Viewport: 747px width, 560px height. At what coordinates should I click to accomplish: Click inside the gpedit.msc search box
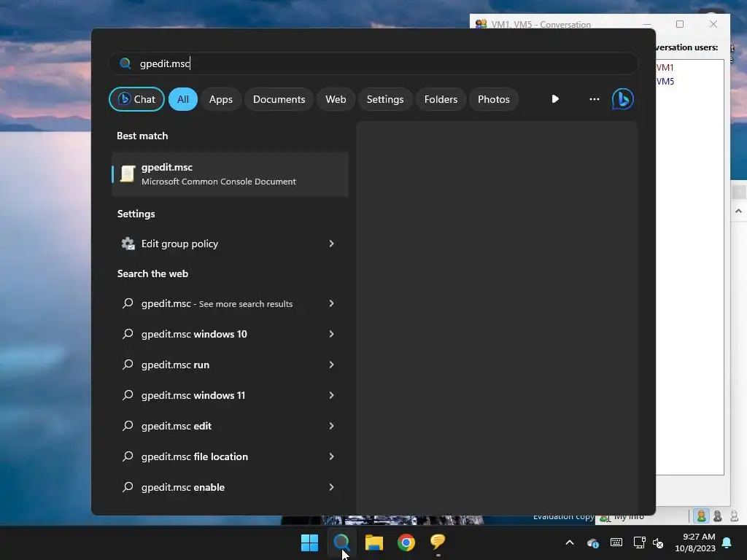click(x=373, y=63)
